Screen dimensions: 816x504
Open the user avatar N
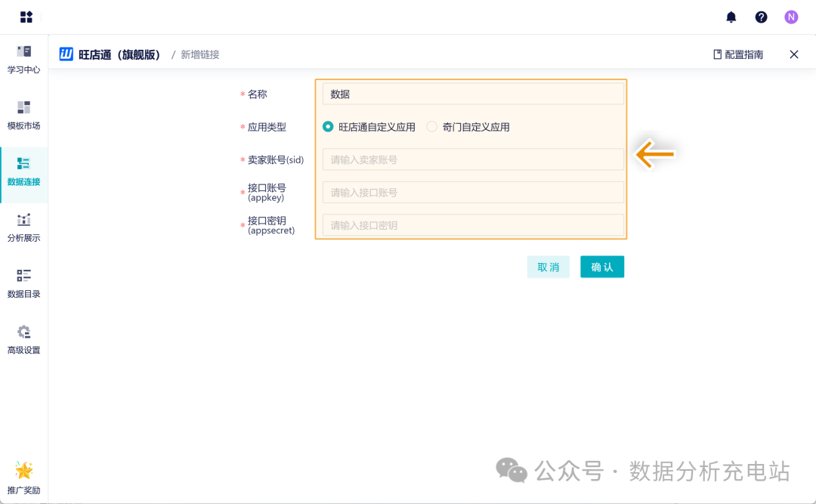791,17
